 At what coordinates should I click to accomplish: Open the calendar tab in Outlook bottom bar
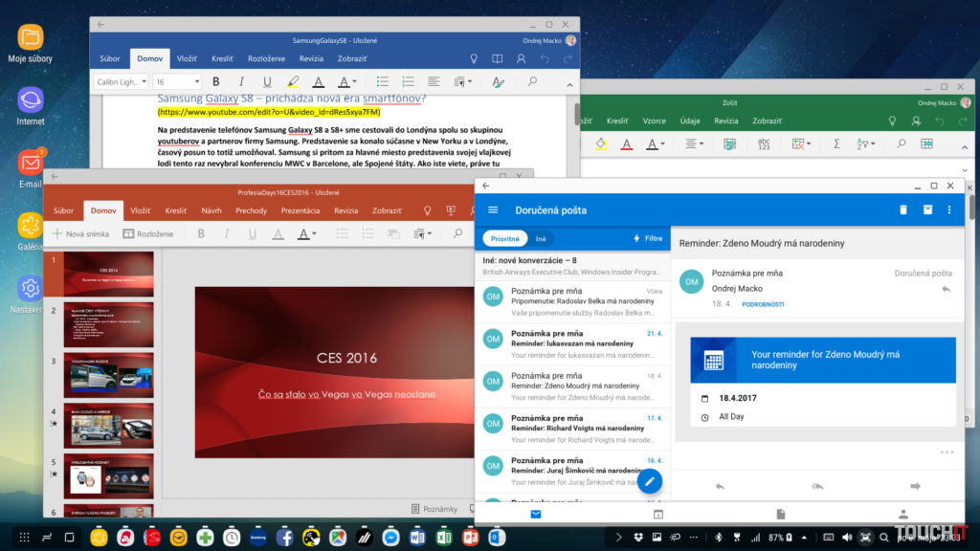[658, 514]
